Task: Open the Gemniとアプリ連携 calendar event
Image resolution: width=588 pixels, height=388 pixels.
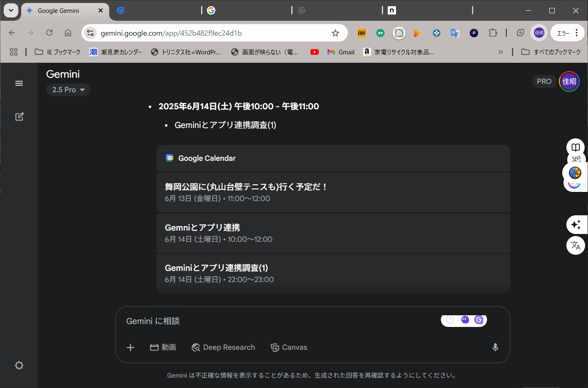Action: [x=333, y=233]
